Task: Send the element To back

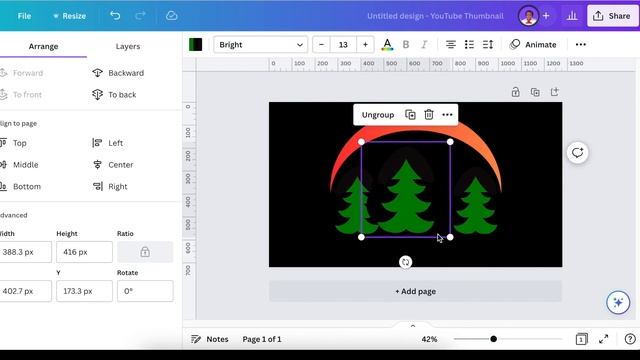Action: [114, 95]
